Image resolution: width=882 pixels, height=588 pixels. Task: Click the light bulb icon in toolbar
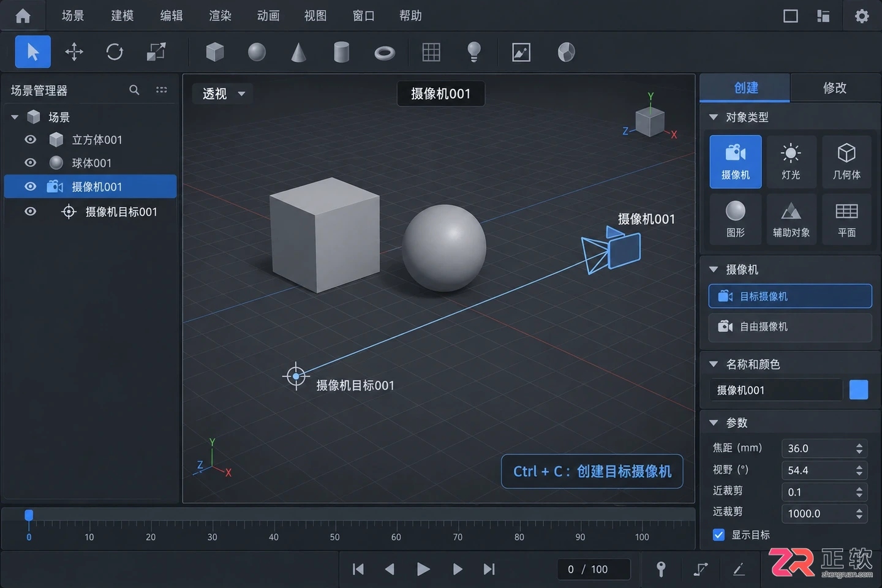coord(473,52)
